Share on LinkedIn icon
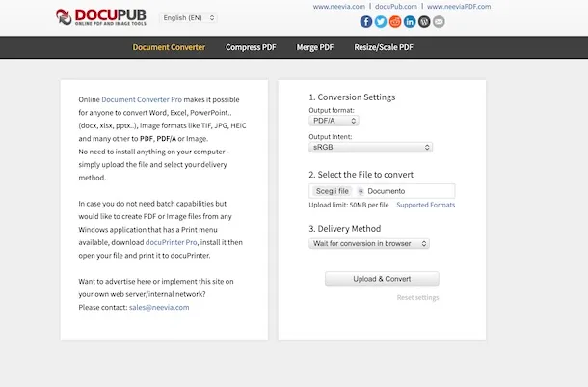 (410, 22)
